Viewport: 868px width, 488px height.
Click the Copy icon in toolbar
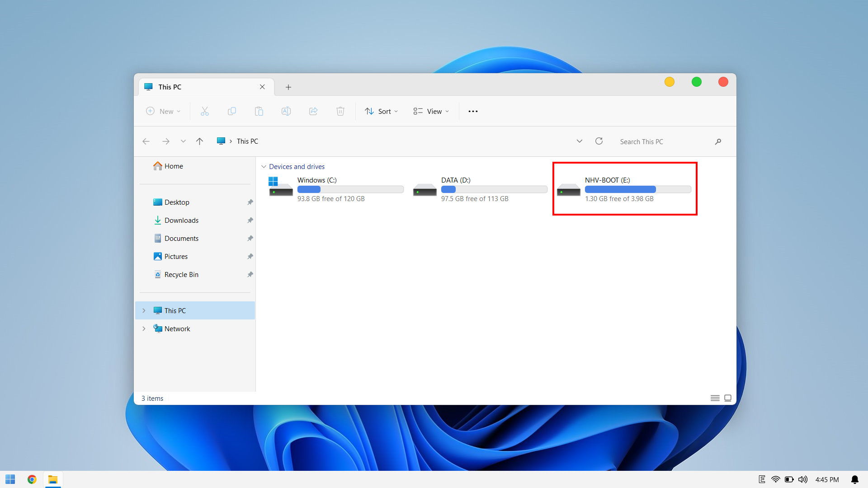click(x=232, y=111)
